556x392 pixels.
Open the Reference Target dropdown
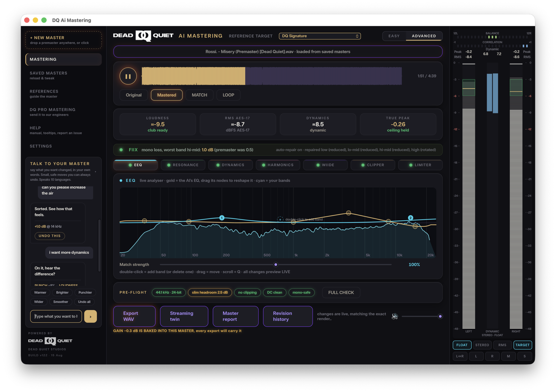click(320, 36)
